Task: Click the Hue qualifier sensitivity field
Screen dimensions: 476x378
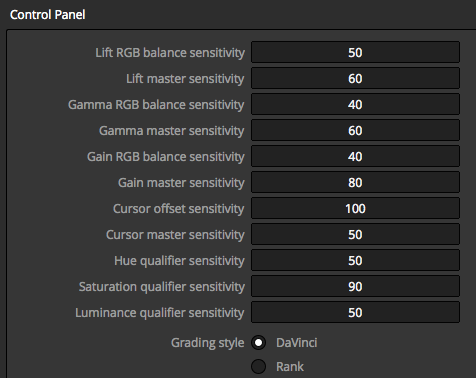Action: tap(355, 260)
